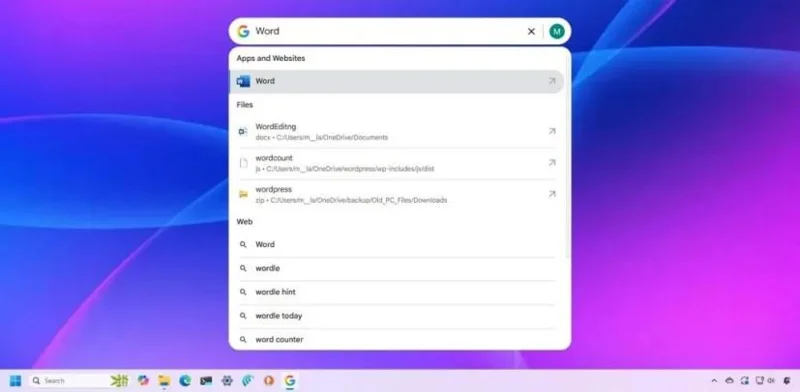800x392 pixels.
Task: Click the Google app icon on the taskbar
Action: click(290, 381)
